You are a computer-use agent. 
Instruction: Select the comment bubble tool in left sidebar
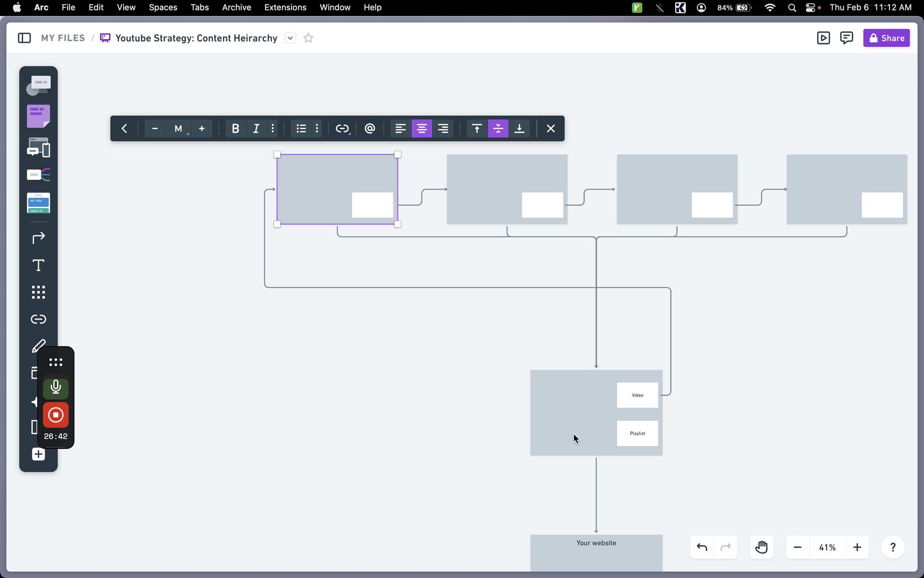click(x=38, y=86)
